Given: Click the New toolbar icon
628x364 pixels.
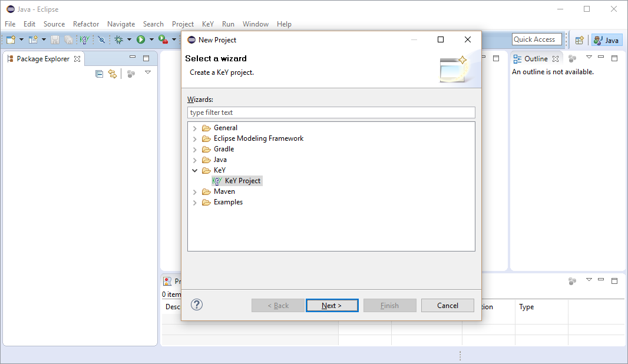Looking at the screenshot, I should [11, 39].
